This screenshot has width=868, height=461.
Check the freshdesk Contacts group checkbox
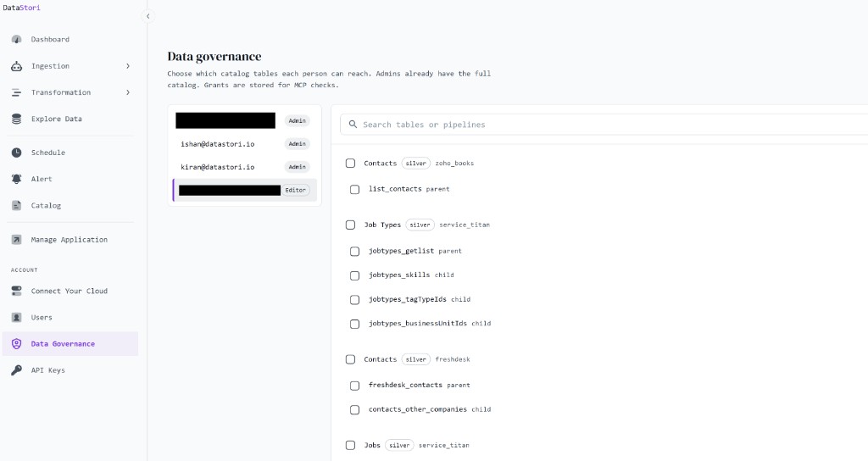[x=350, y=359]
